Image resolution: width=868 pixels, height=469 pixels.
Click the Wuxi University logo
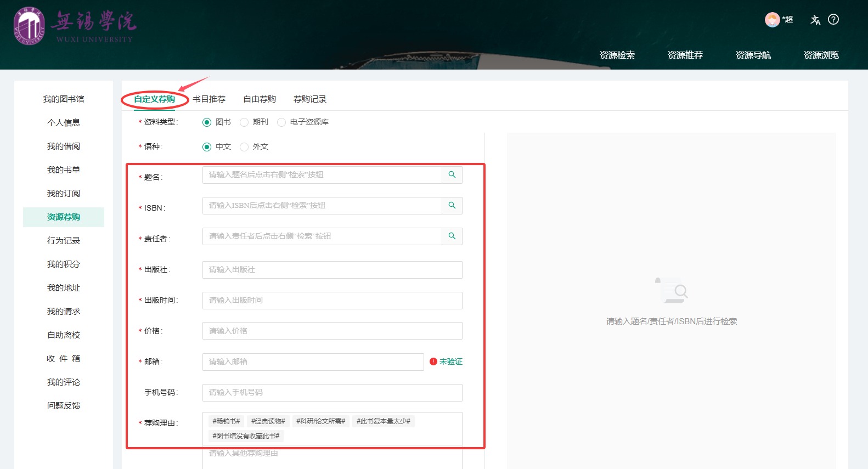click(29, 26)
